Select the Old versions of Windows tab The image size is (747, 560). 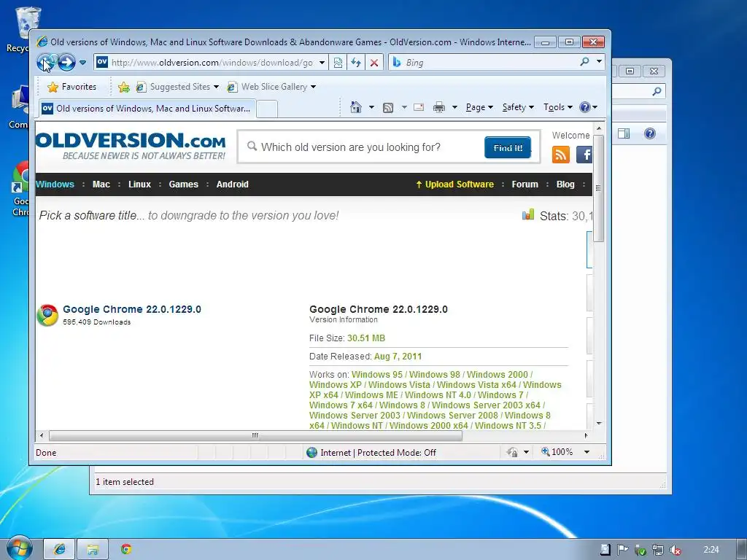click(x=147, y=109)
